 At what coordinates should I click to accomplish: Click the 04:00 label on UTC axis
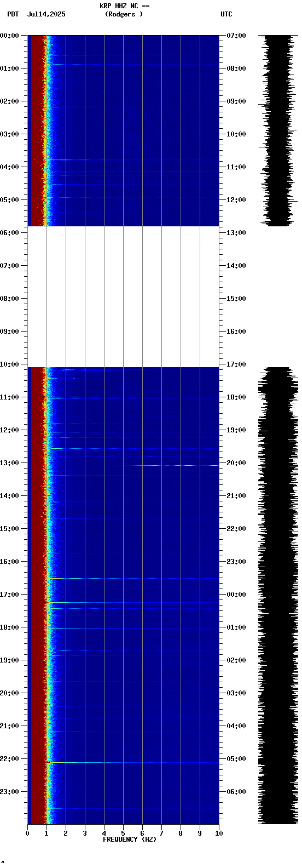coord(236,726)
